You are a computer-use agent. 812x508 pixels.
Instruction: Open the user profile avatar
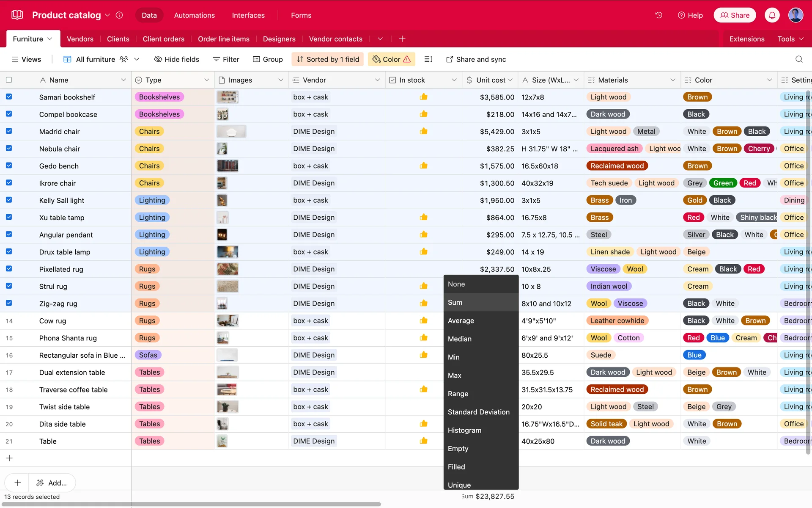click(x=796, y=15)
